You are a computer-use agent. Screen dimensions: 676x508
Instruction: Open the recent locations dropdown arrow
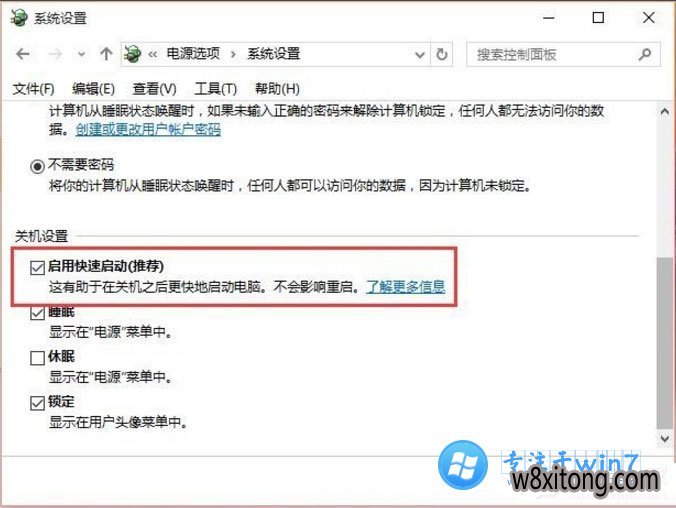tap(81, 55)
